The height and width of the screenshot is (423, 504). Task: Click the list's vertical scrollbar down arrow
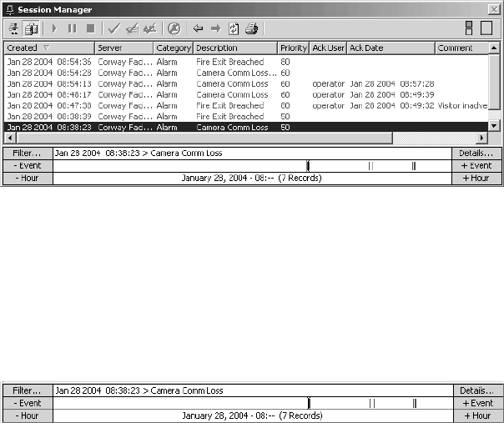[x=494, y=125]
